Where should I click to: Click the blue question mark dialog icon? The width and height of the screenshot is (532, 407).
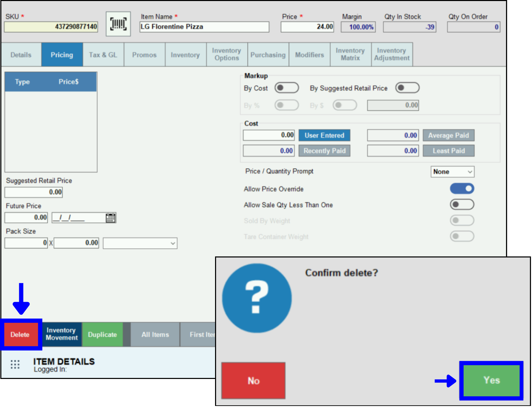click(257, 298)
